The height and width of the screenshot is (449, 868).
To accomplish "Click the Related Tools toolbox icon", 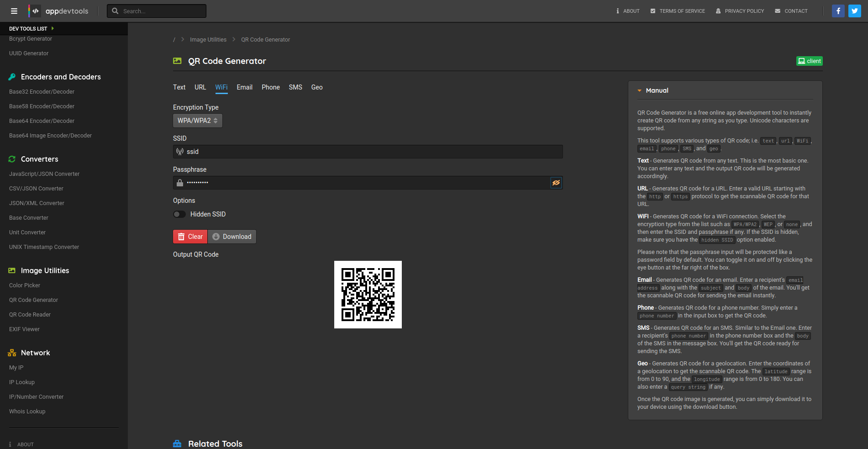I will 177,444.
